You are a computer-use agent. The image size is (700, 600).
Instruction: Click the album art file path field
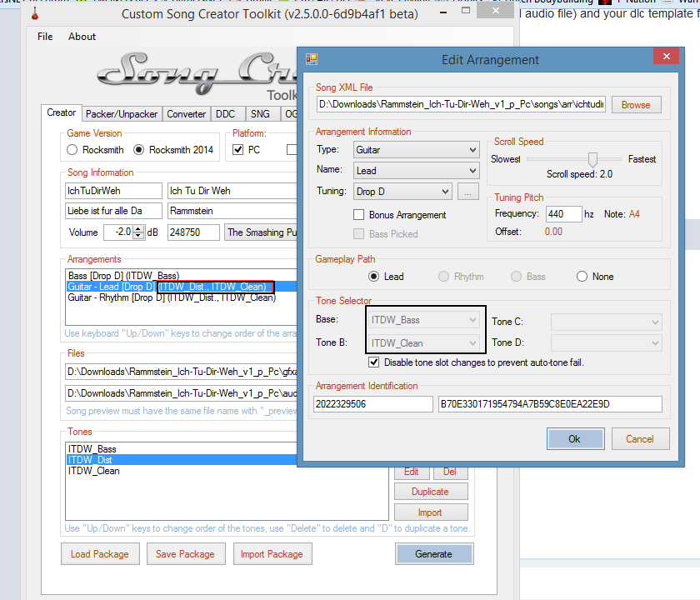click(181, 372)
